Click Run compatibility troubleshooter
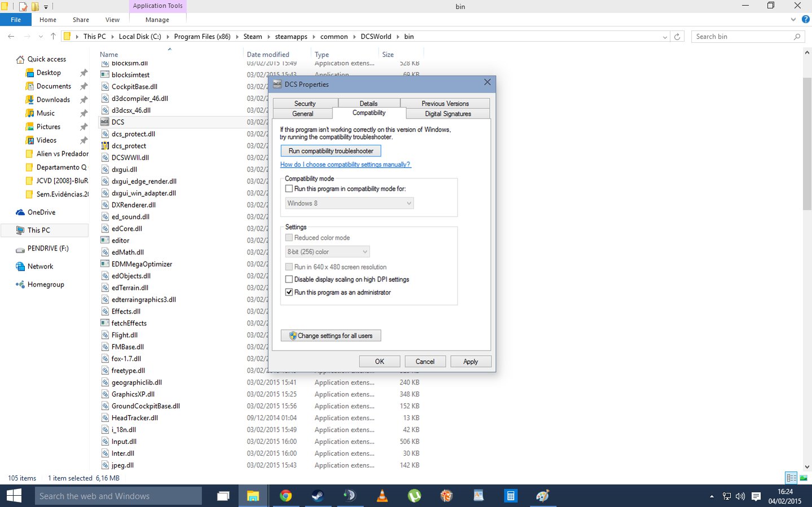Screen dimensions: 812x507 click(x=331, y=151)
